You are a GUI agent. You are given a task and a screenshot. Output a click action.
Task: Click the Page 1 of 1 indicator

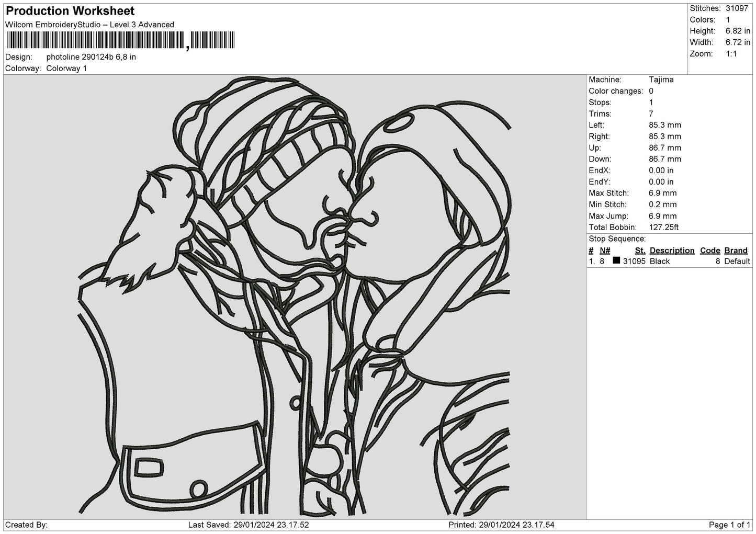[729, 525]
